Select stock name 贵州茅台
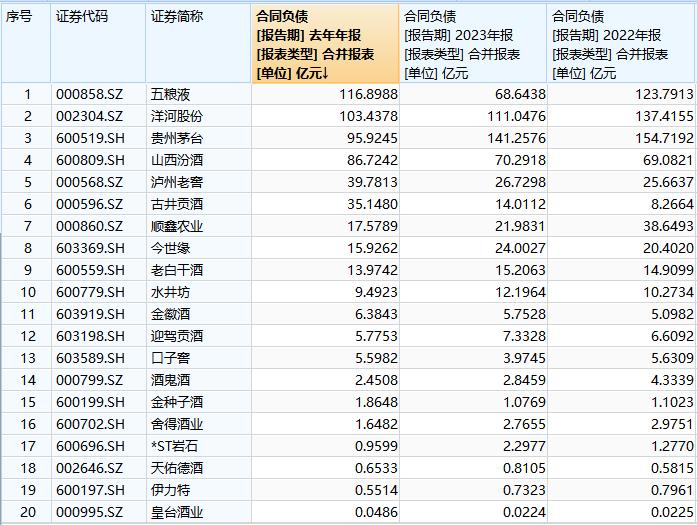697x525 pixels. point(176,138)
